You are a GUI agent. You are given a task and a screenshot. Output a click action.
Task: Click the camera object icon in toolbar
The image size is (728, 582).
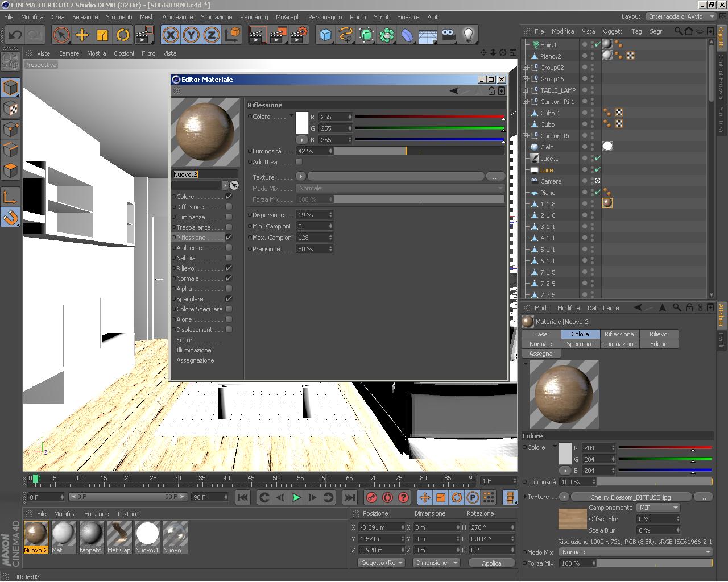click(x=449, y=35)
